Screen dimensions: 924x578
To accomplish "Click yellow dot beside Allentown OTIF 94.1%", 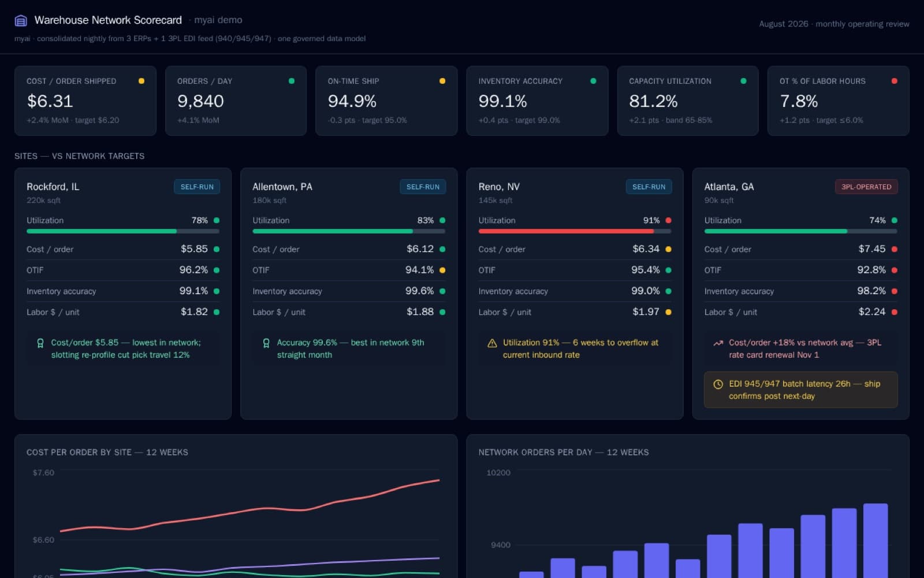I will coord(442,270).
